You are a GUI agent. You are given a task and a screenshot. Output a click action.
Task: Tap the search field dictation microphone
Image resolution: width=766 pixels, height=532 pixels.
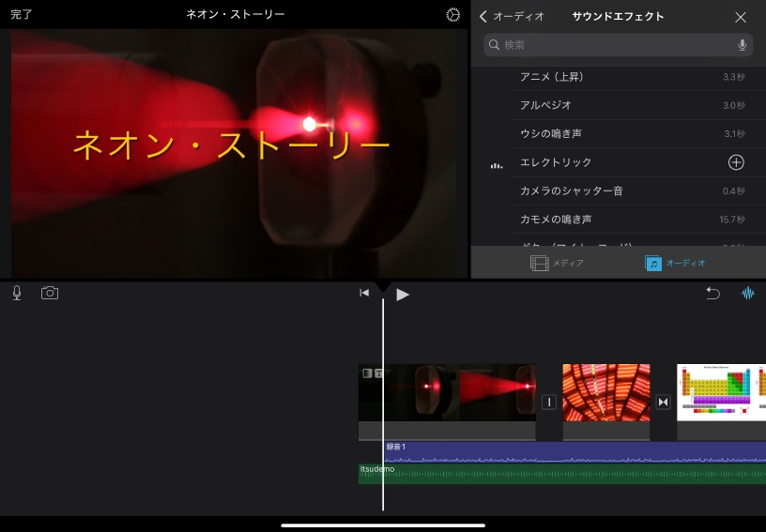[x=743, y=45]
